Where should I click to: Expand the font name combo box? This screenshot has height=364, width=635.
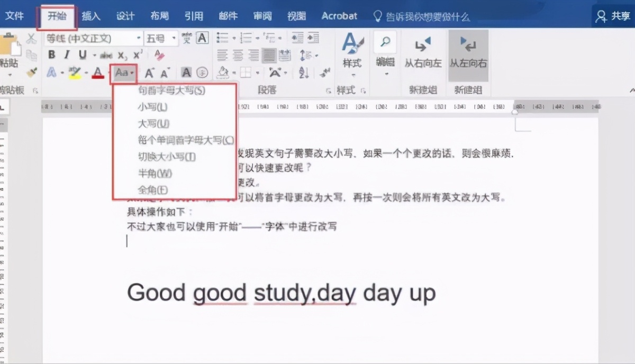[139, 38]
